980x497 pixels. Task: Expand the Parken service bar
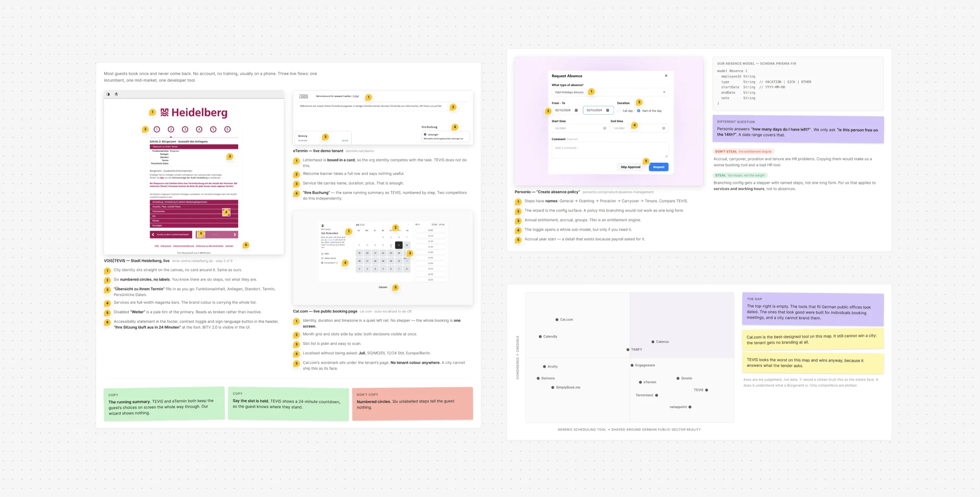pos(194,221)
